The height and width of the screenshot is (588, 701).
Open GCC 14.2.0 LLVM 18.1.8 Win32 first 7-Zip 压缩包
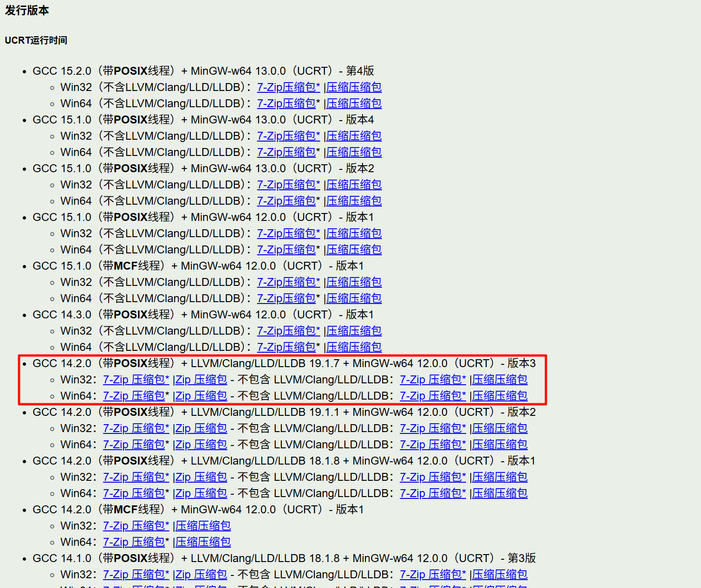(x=136, y=477)
